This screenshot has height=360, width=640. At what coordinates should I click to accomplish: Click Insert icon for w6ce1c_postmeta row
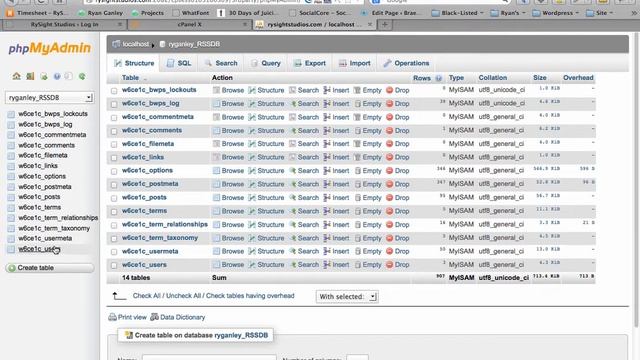click(x=327, y=184)
